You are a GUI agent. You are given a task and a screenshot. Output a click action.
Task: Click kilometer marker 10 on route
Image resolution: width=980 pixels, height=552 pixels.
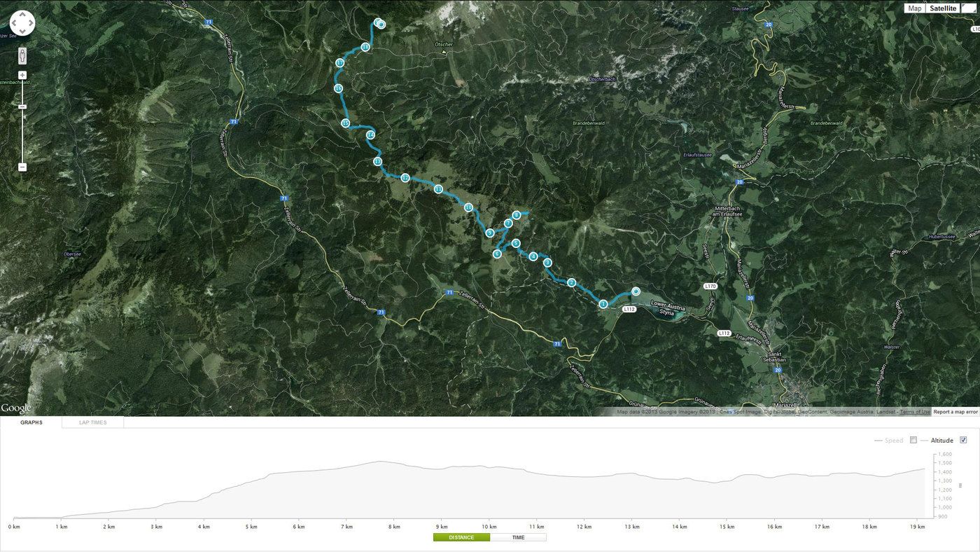click(468, 207)
